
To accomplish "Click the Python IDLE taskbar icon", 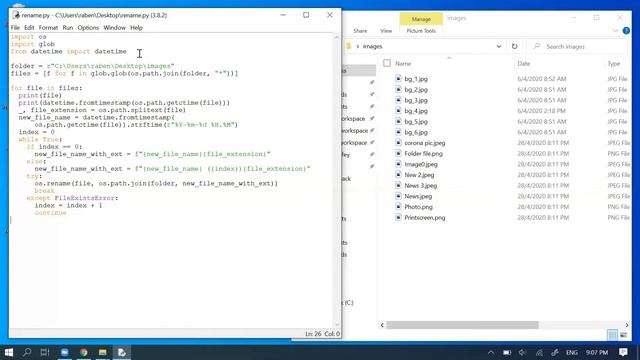I will [122, 352].
